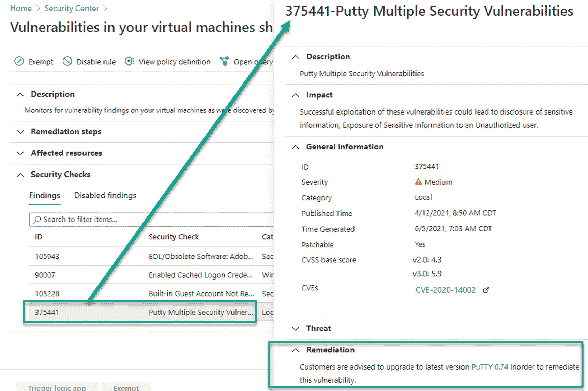The height and width of the screenshot is (391, 588).
Task: Click the Category value 'Local'
Action: coord(423,197)
